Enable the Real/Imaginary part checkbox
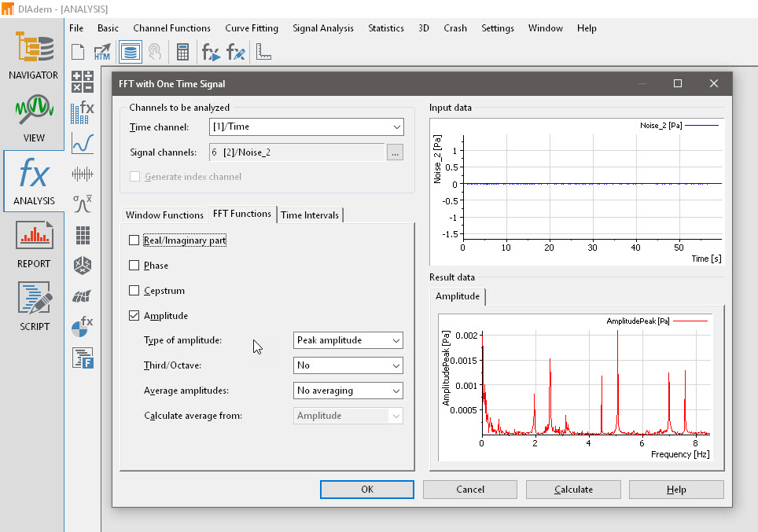The width and height of the screenshot is (758, 532). coord(134,240)
